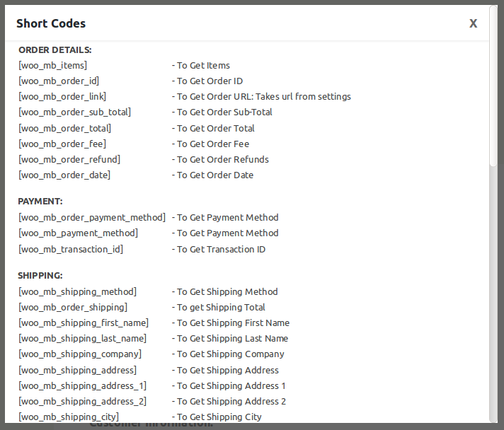
Task: Select the [woo_mb_shipping_method] short code
Action: (x=77, y=291)
